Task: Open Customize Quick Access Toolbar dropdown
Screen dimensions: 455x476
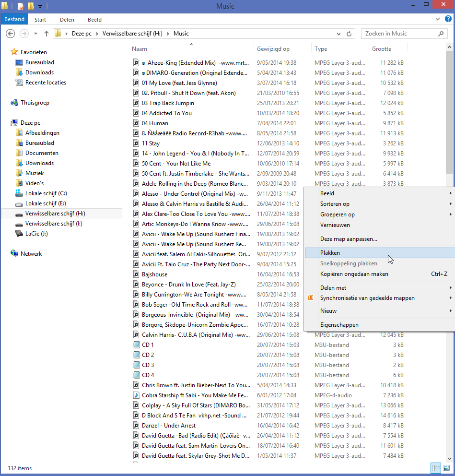Action: [40, 6]
